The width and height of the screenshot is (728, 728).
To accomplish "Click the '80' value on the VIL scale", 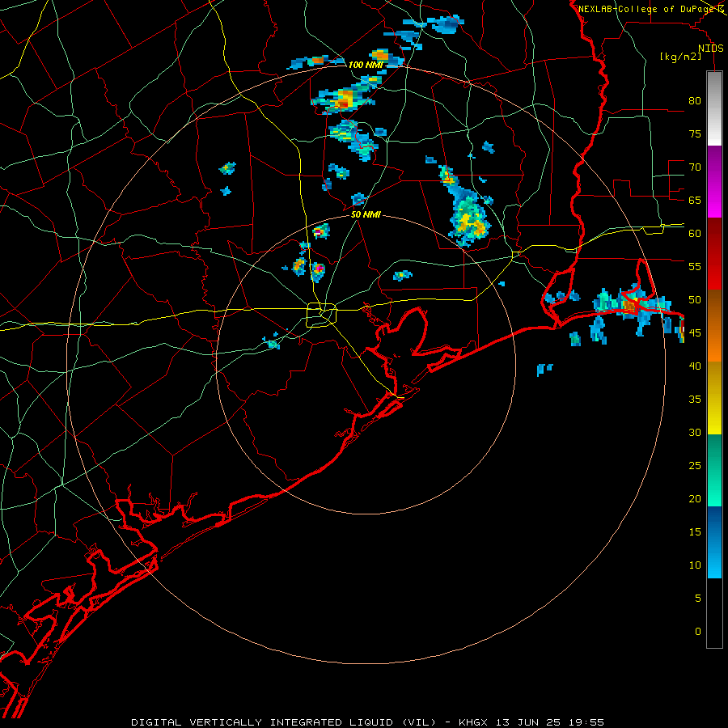I will coord(695,101).
